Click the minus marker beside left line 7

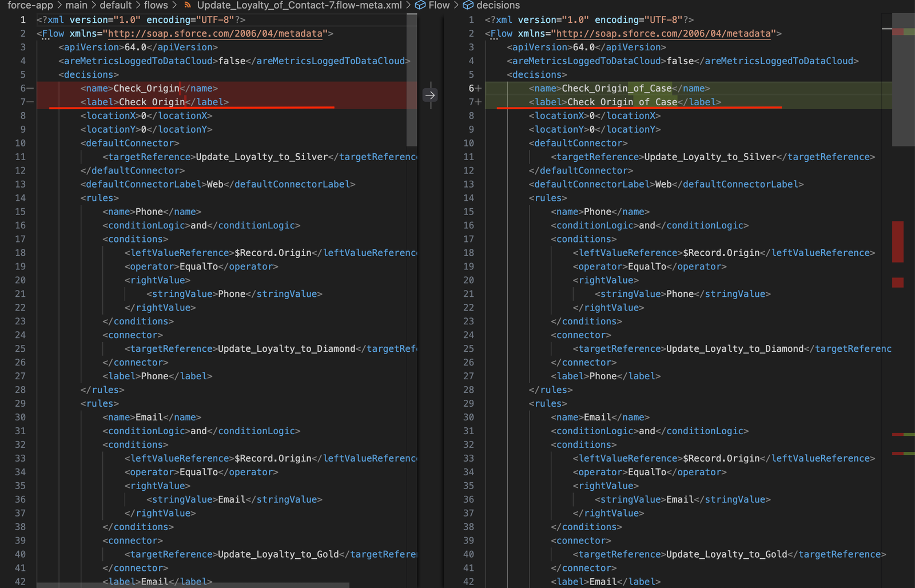tap(30, 102)
